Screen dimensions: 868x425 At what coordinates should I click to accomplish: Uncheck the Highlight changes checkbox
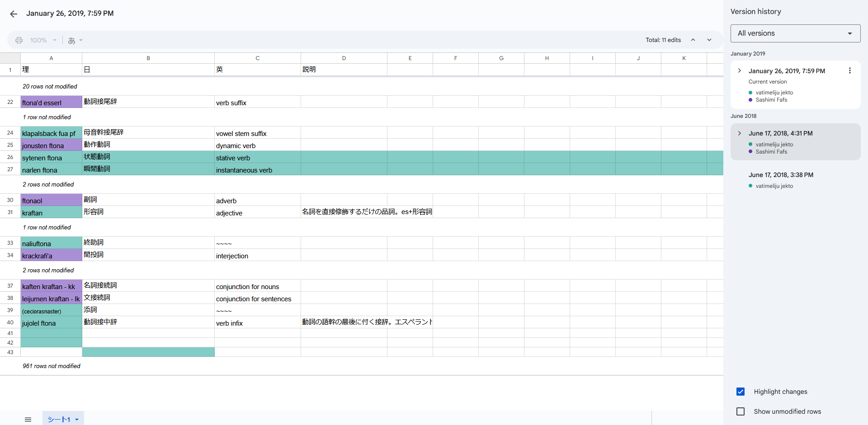point(741,392)
